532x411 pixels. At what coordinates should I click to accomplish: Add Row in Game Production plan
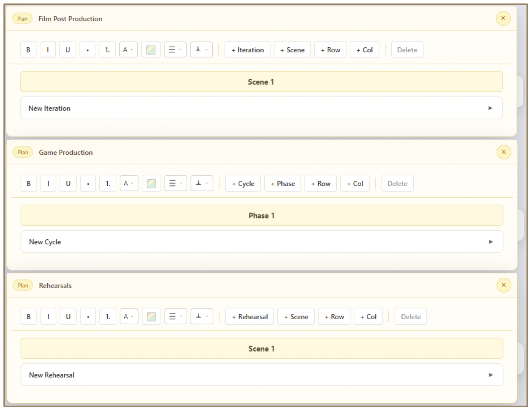[x=321, y=183]
